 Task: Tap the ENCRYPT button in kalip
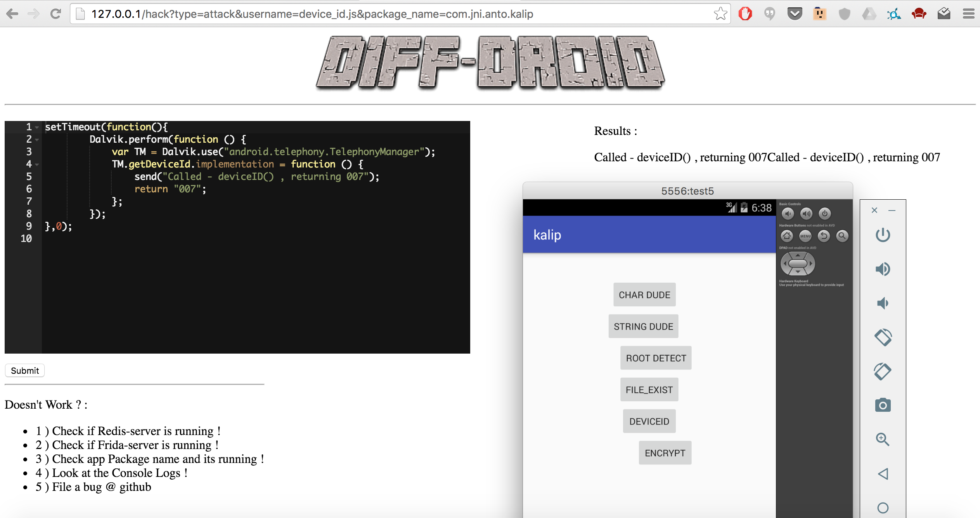tap(665, 453)
